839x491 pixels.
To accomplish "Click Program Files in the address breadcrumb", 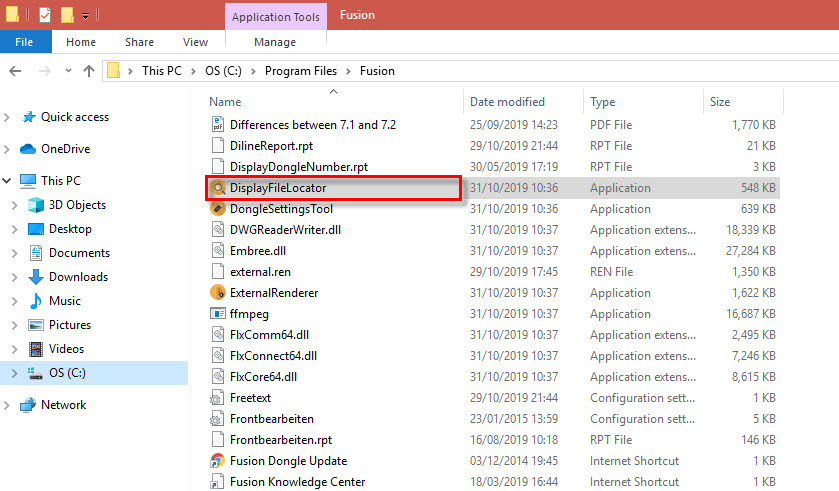I will click(301, 71).
